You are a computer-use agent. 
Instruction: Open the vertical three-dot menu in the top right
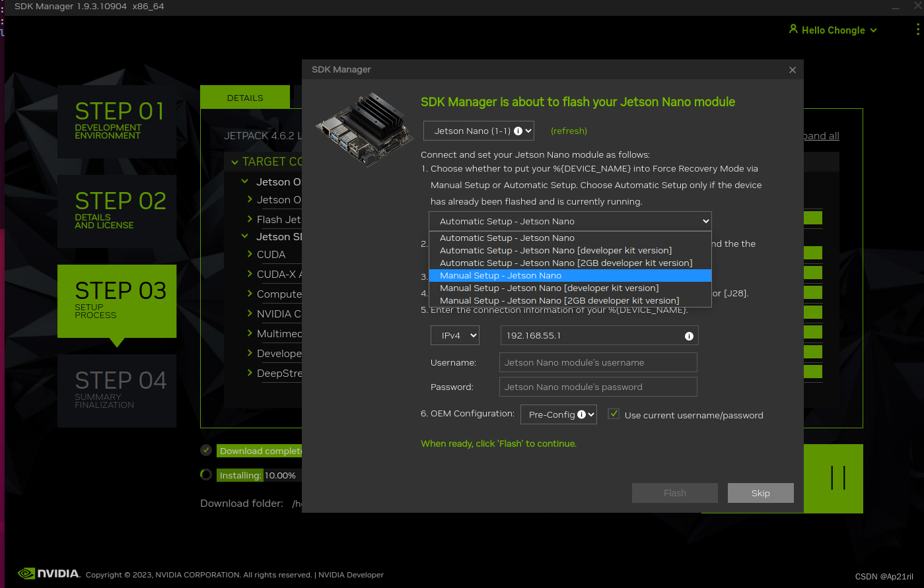tap(917, 29)
